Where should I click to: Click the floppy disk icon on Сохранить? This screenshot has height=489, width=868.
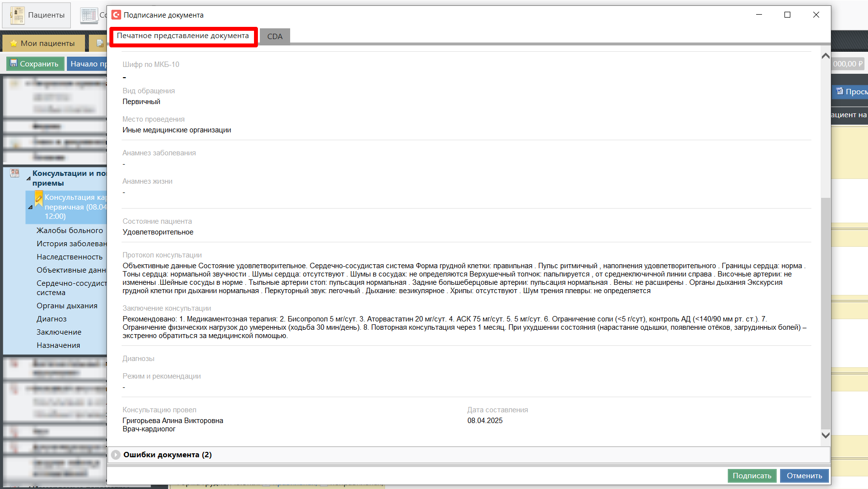tap(14, 64)
